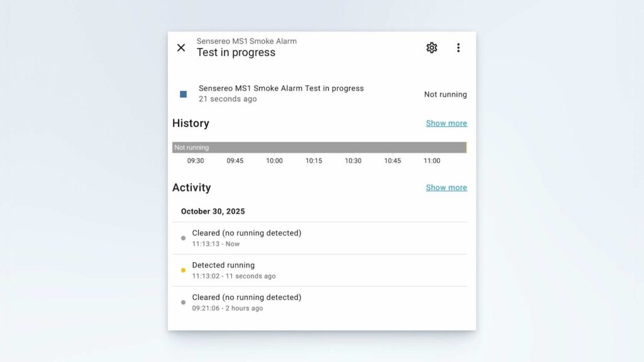The height and width of the screenshot is (362, 644).
Task: Click the yellow Detected running status dot
Action: (183, 270)
